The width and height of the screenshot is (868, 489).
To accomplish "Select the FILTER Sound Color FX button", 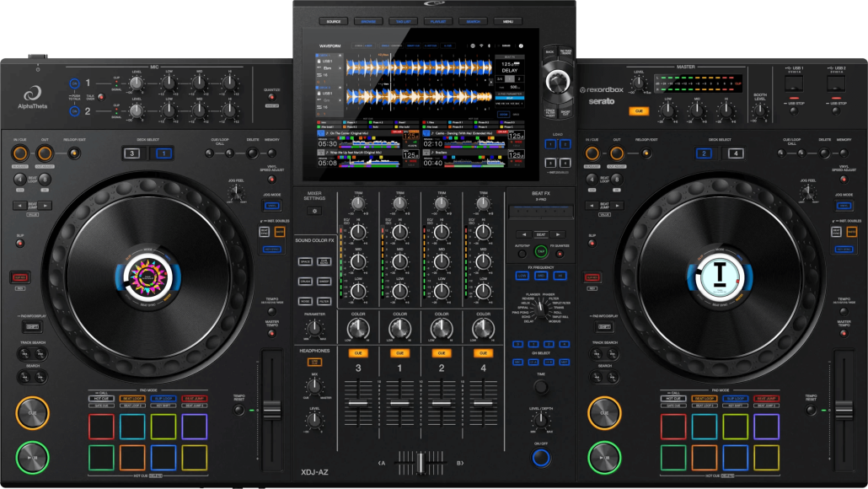I will (324, 301).
